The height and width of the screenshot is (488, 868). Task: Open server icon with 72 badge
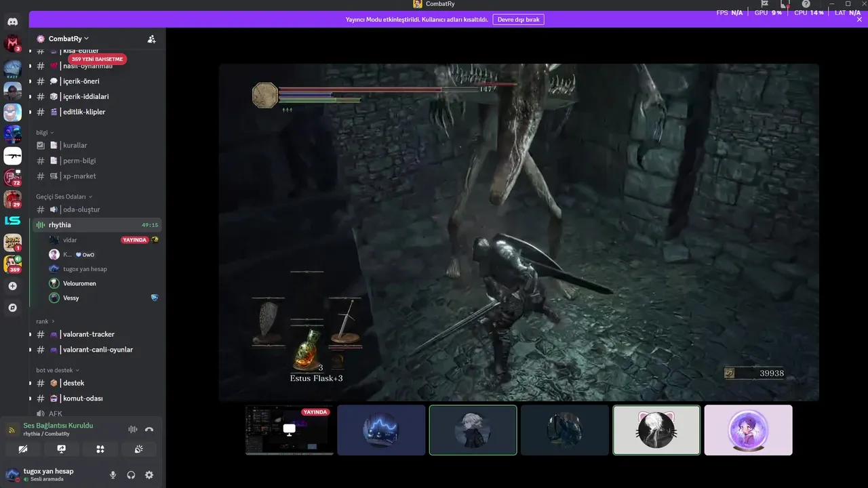tap(12, 178)
